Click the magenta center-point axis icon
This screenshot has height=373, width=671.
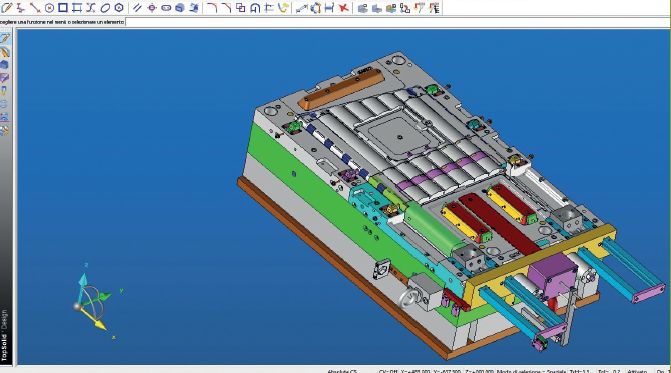(x=152, y=7)
